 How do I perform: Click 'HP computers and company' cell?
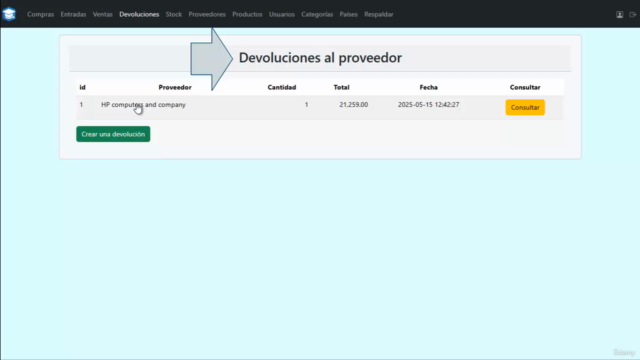tap(143, 104)
